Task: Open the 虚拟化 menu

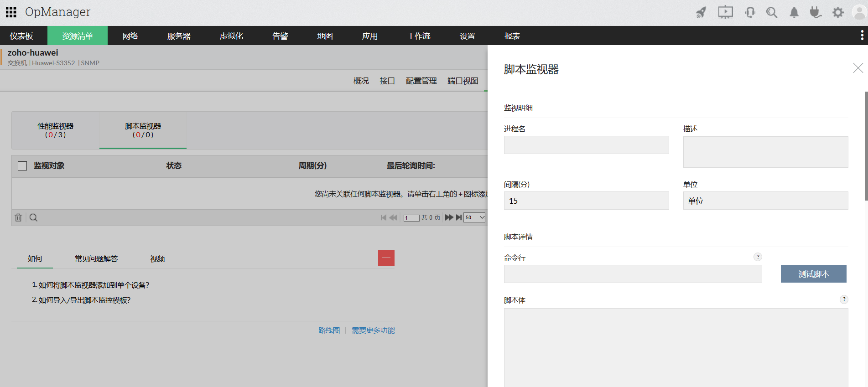Action: 231,36
